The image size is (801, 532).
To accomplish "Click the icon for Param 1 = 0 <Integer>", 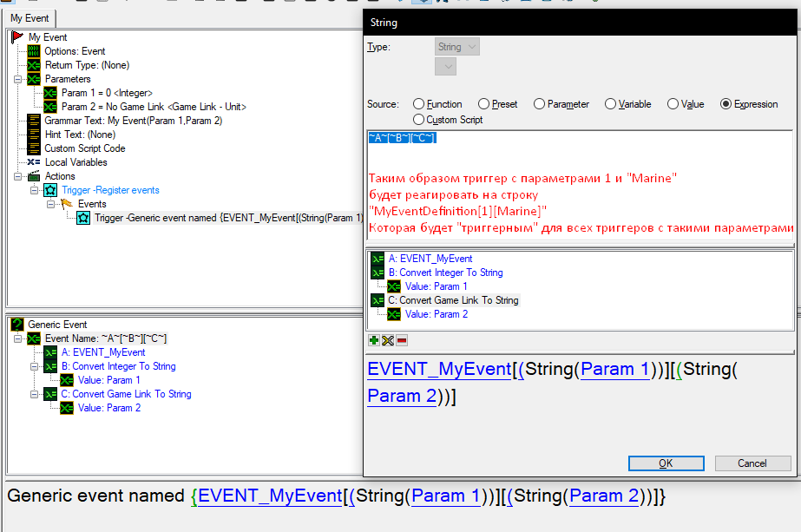I will (50, 93).
